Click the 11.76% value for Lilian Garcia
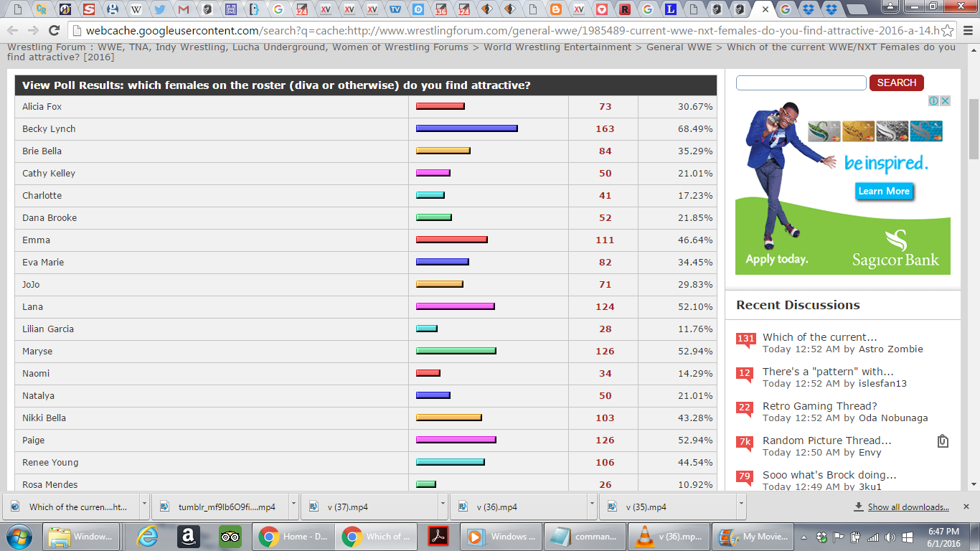The width and height of the screenshot is (980, 551). 695,329
